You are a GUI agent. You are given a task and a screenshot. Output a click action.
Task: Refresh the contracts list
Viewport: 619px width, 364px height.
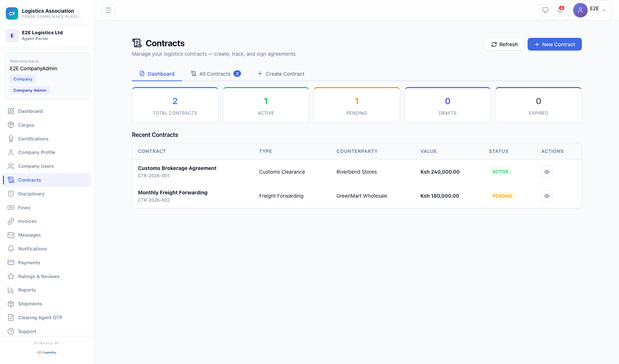click(x=504, y=44)
